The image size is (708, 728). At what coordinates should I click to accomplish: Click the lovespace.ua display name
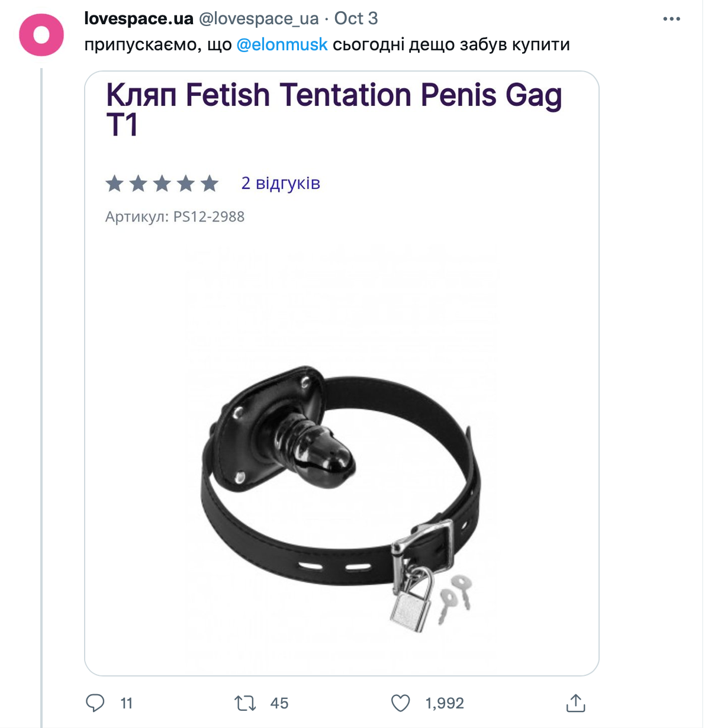139,18
